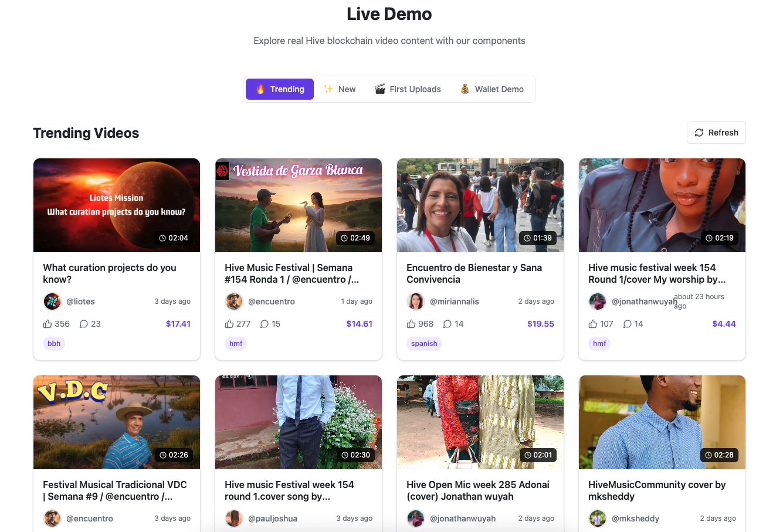
Task: Click the Refresh button
Action: [x=716, y=133]
